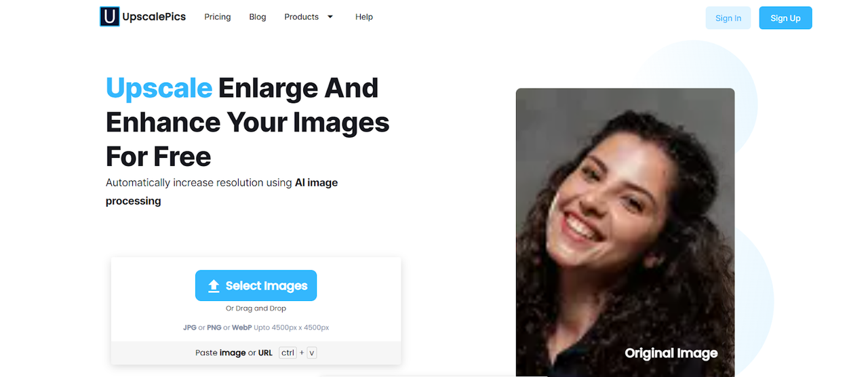The width and height of the screenshot is (868, 377).
Task: Click the v key hint
Action: 312,353
